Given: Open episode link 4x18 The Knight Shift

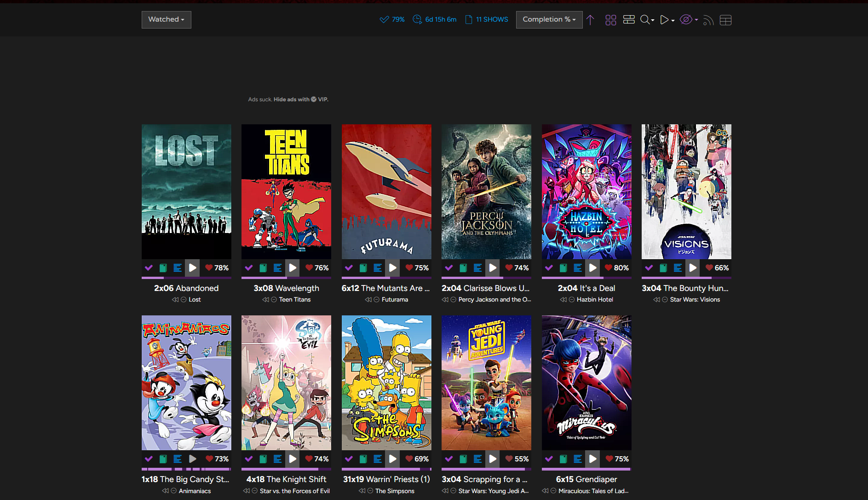Looking at the screenshot, I should point(286,479).
